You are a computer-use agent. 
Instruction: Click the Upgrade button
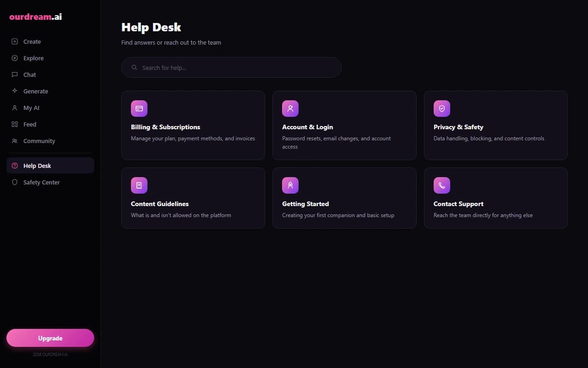pos(50,338)
